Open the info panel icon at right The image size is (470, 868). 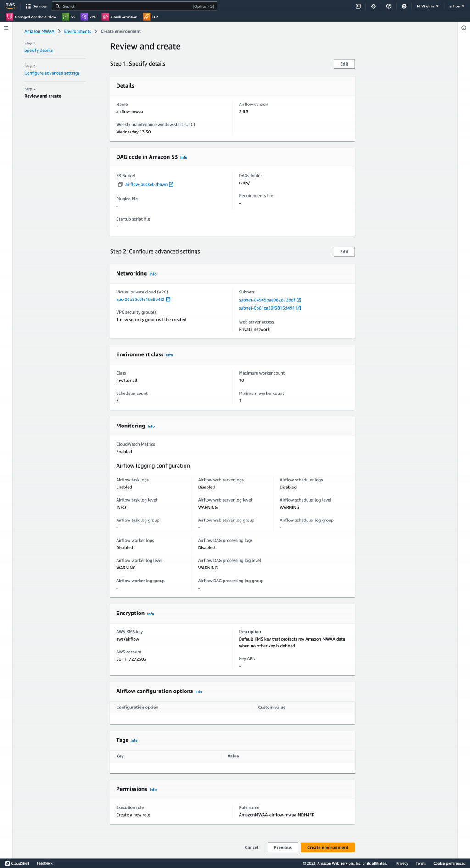point(464,28)
